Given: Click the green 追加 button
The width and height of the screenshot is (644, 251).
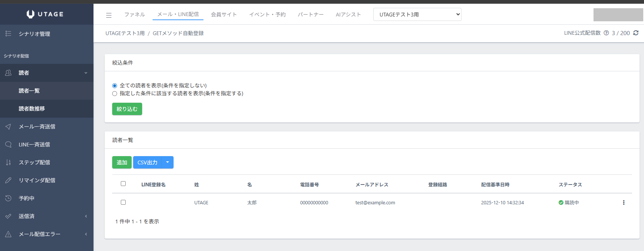Looking at the screenshot, I should pos(122,162).
